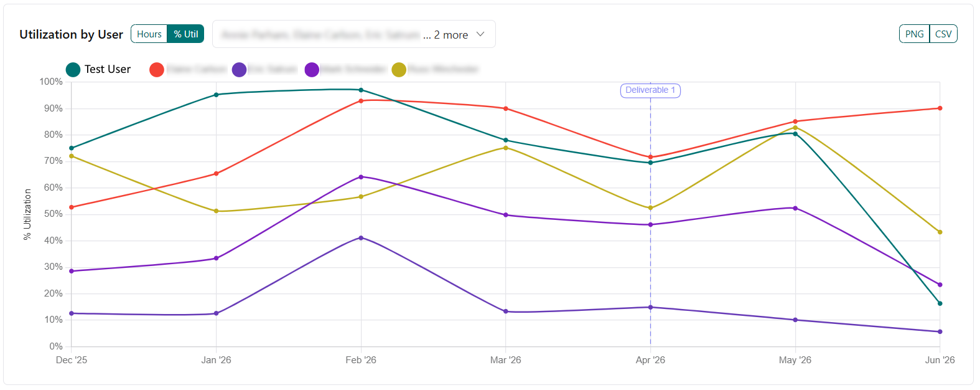980x390 pixels.
Task: Export the chart as PNG
Action: 913,34
